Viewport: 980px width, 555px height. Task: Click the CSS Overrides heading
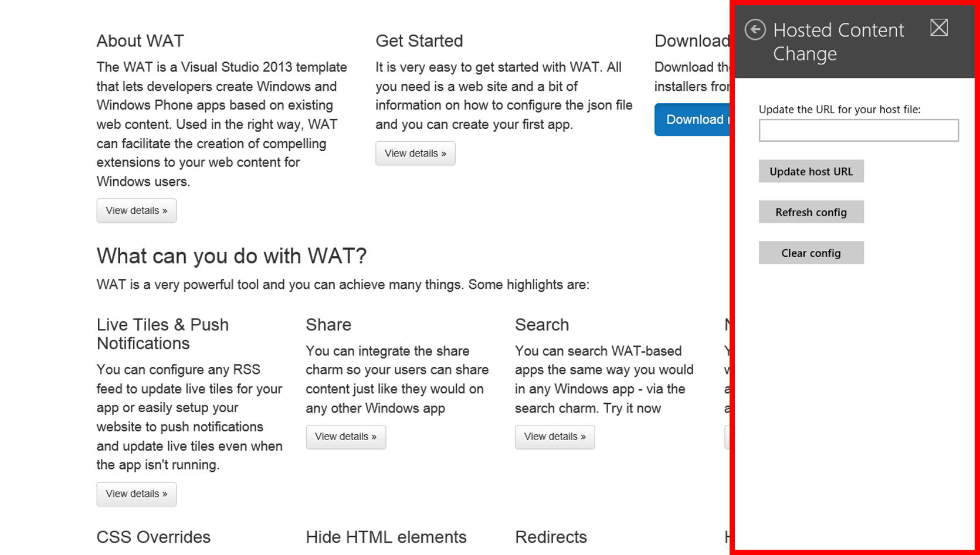click(154, 537)
